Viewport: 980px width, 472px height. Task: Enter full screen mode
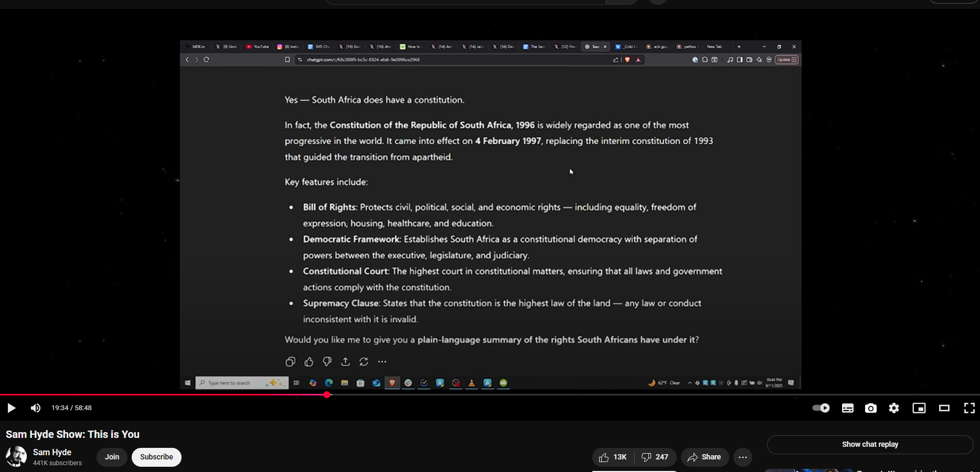coord(970,408)
